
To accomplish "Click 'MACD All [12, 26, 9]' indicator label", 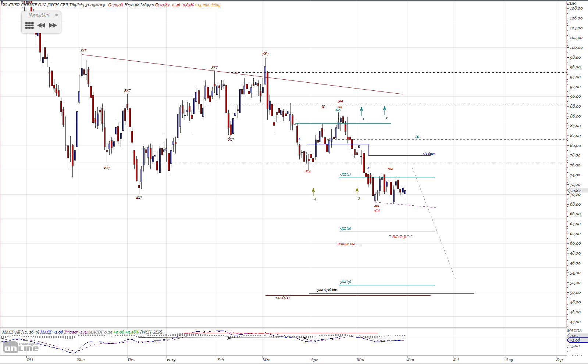I will (x=21, y=332).
